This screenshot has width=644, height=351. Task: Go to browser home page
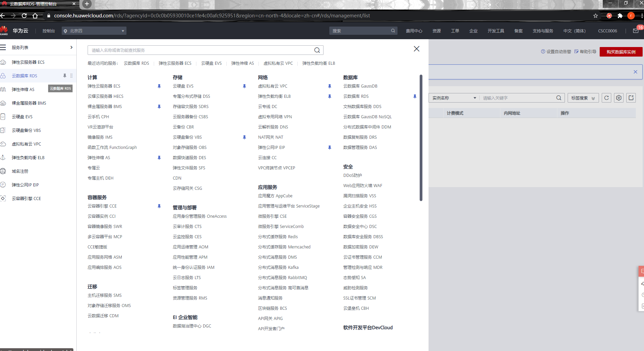[35, 16]
